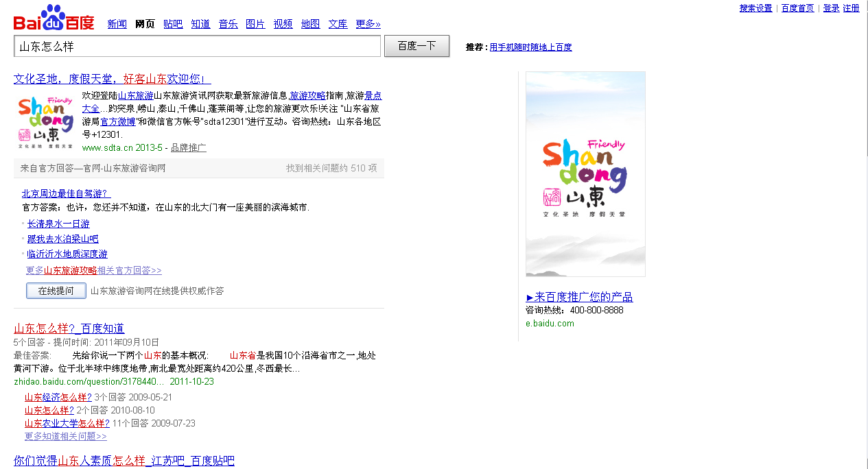
Task: Click the 来自官方回答—官网-山东旅游咨询网 header
Action: [93, 169]
